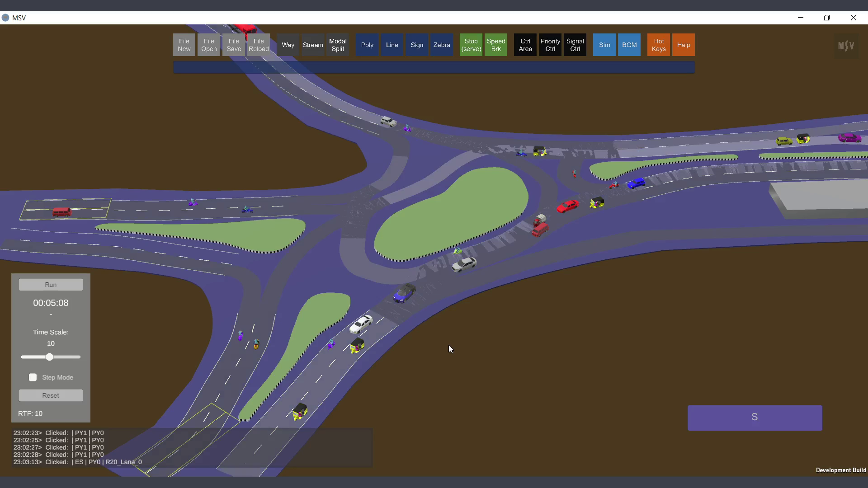This screenshot has height=488, width=868.
Task: Open the Signal Ctrl tool
Action: pos(575,45)
